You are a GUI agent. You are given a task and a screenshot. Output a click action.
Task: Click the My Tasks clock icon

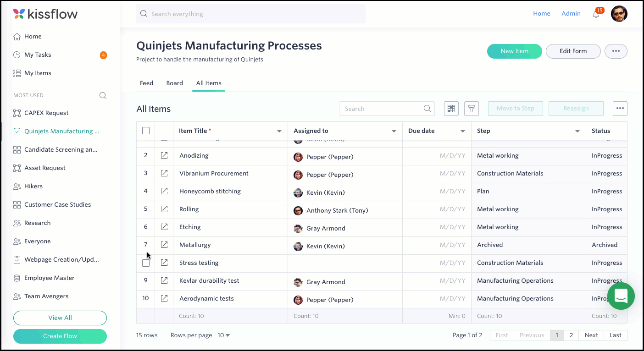coord(17,55)
